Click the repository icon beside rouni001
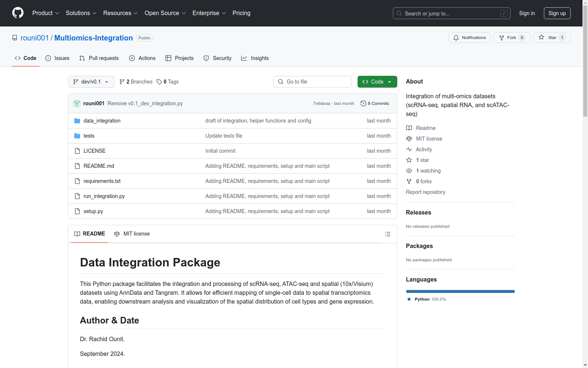This screenshot has height=368, width=588. point(15,38)
